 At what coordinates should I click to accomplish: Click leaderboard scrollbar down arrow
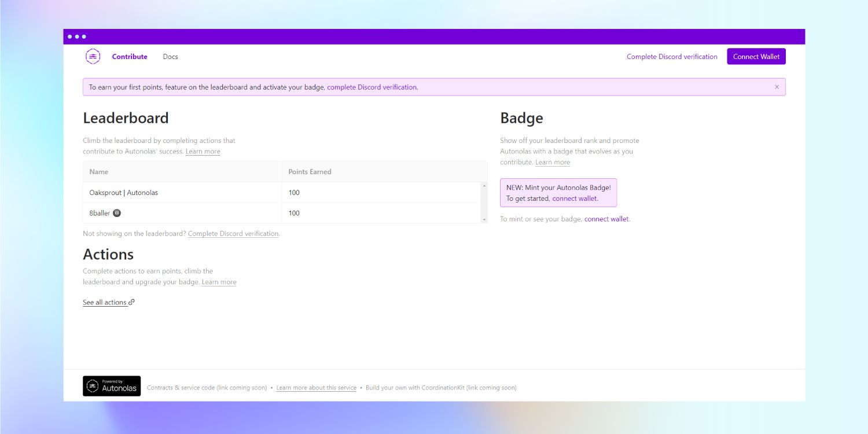point(484,220)
